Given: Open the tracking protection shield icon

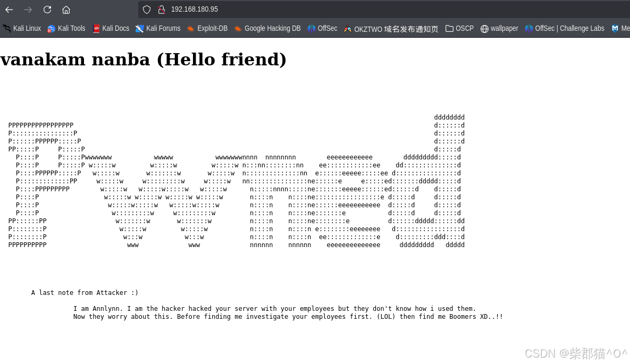Looking at the screenshot, I should point(147,9).
